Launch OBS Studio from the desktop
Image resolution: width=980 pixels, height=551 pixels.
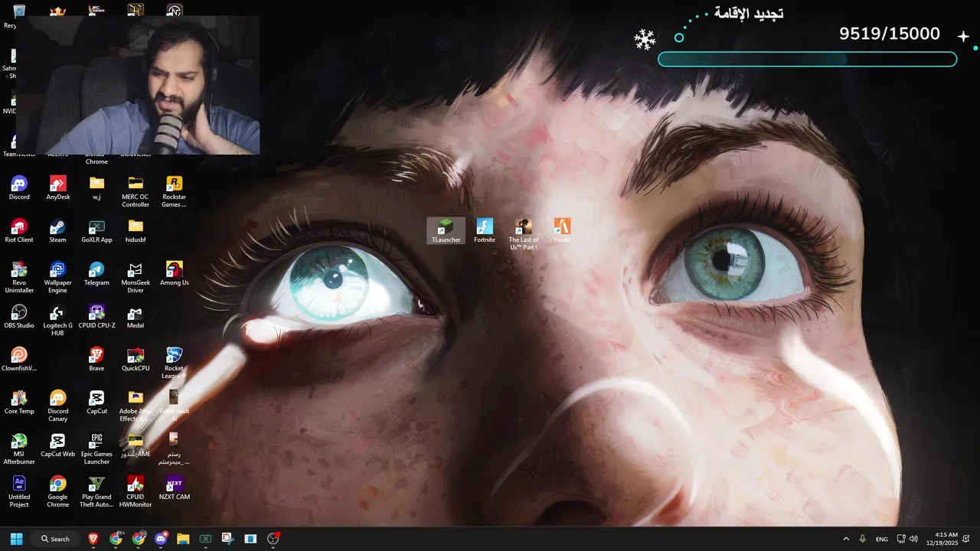(19, 317)
